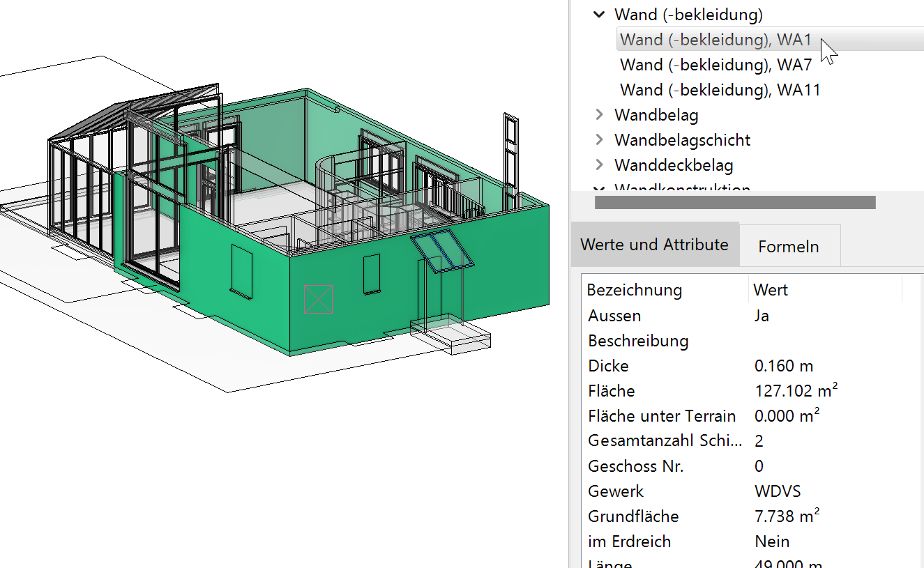
Task: Expand the Wanddeckbelag tree node
Action: [x=599, y=164]
